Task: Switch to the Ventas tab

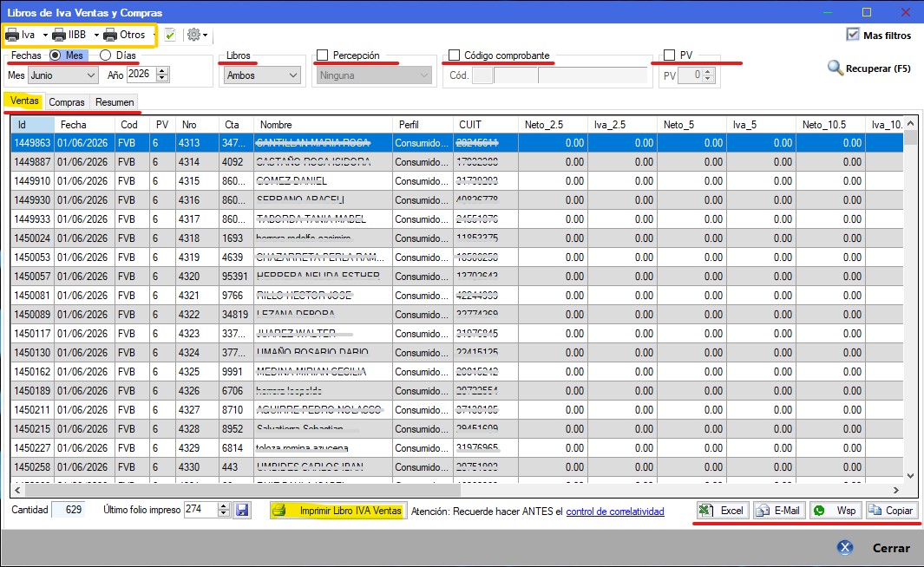Action: coord(24,101)
